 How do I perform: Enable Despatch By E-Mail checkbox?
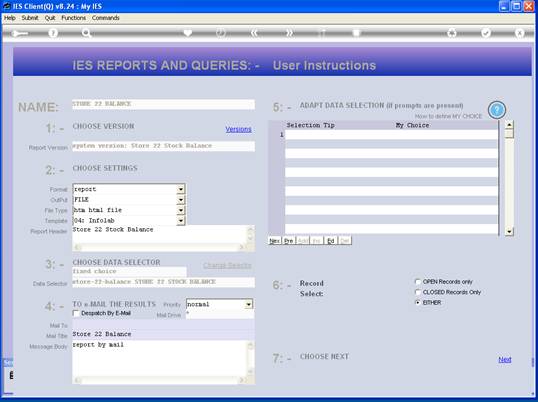76,314
